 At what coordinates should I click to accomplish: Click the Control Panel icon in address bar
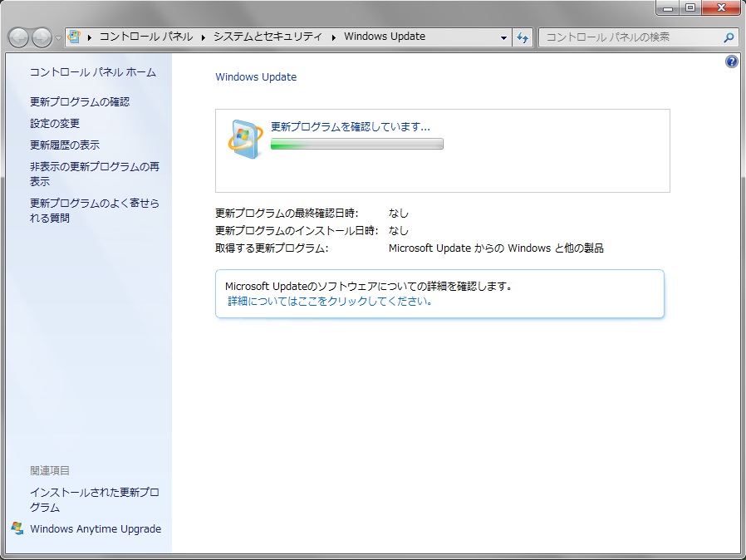[x=74, y=37]
